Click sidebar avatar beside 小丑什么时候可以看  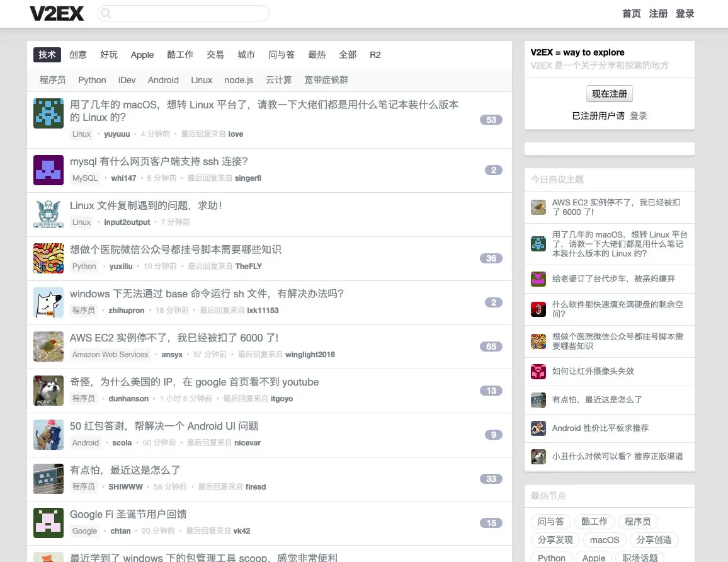coord(538,457)
